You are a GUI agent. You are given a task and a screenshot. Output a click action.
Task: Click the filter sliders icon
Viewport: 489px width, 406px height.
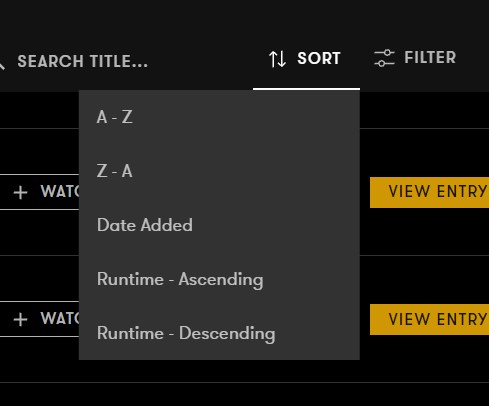(384, 58)
